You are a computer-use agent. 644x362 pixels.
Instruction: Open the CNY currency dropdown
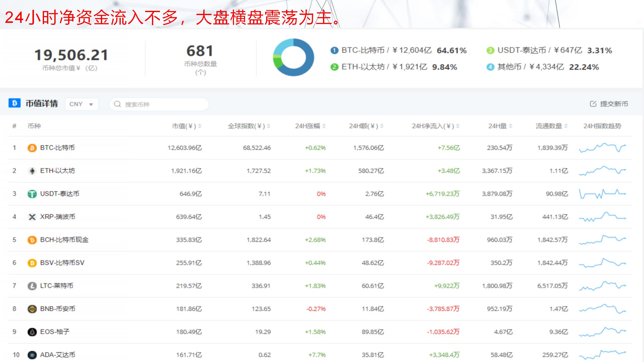pyautogui.click(x=82, y=104)
